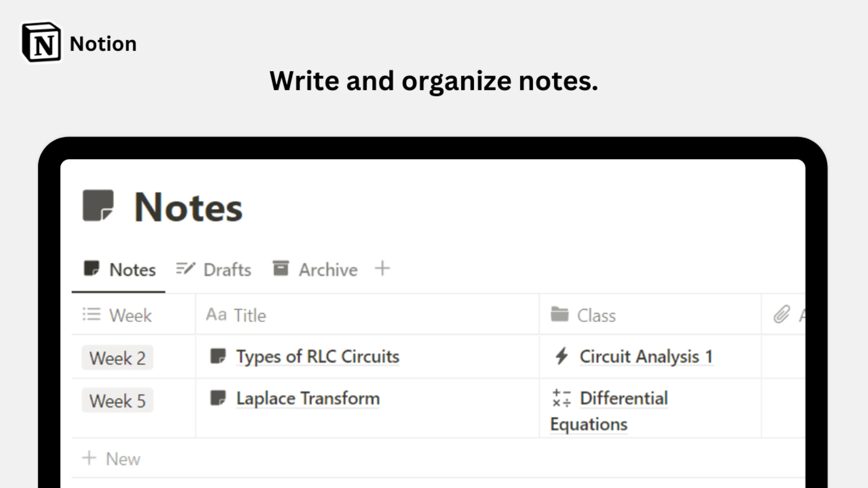The height and width of the screenshot is (488, 868).
Task: Open the Class column header menu
Action: click(597, 315)
